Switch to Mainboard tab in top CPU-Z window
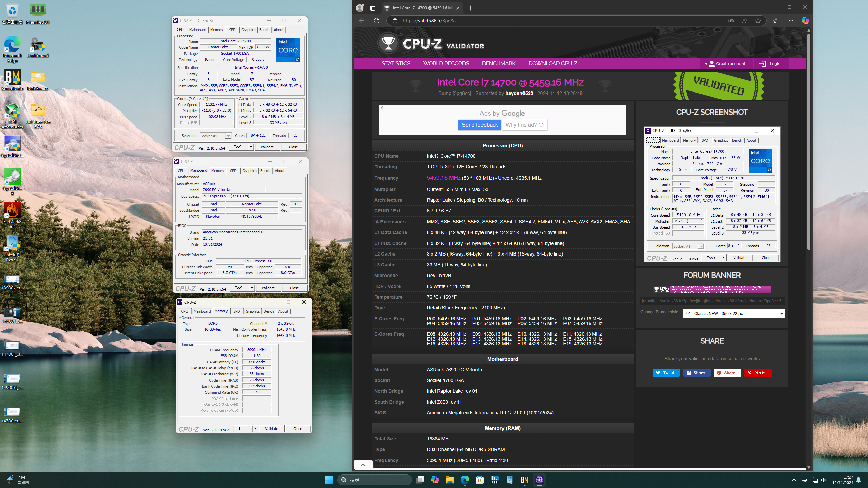This screenshot has width=868, height=488. [198, 30]
